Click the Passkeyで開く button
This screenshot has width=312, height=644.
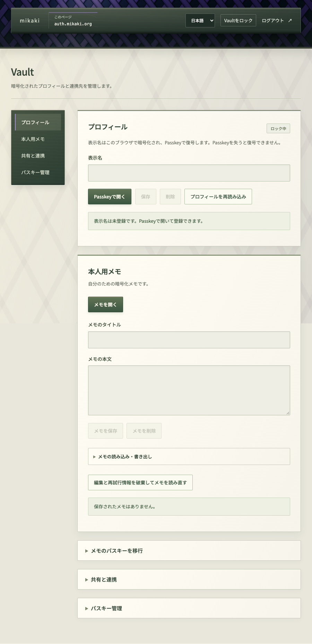click(110, 196)
